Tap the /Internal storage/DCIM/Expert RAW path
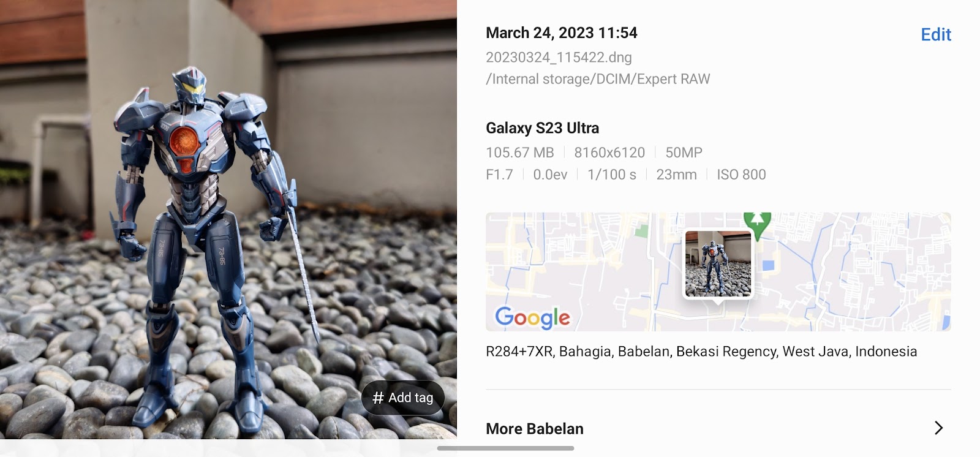Viewport: 980px width, 457px height. pos(598,79)
